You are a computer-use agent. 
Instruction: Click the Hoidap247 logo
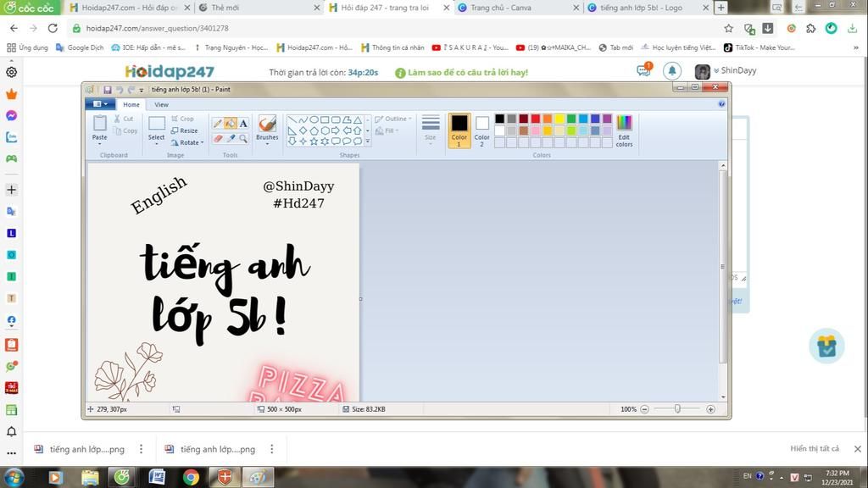click(170, 71)
